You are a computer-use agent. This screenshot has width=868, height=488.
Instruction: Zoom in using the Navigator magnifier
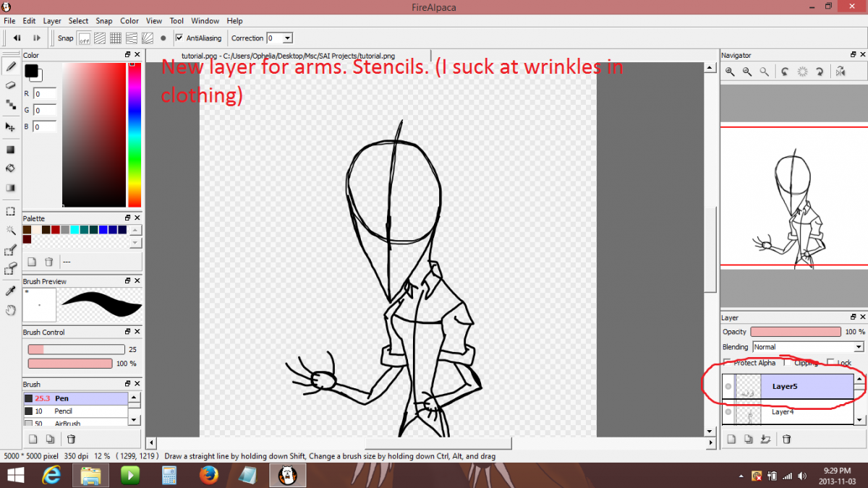[731, 72]
